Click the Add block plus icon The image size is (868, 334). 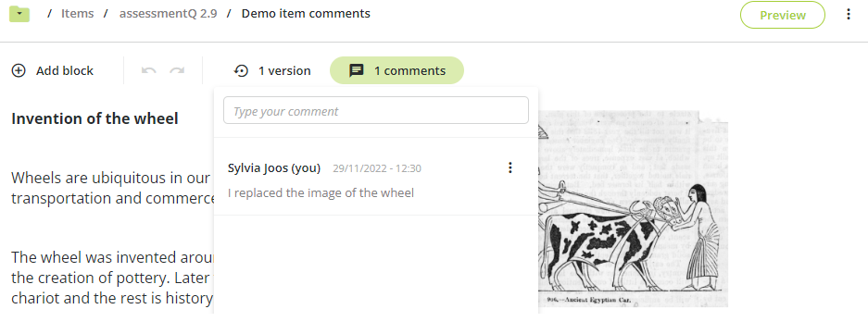(19, 71)
